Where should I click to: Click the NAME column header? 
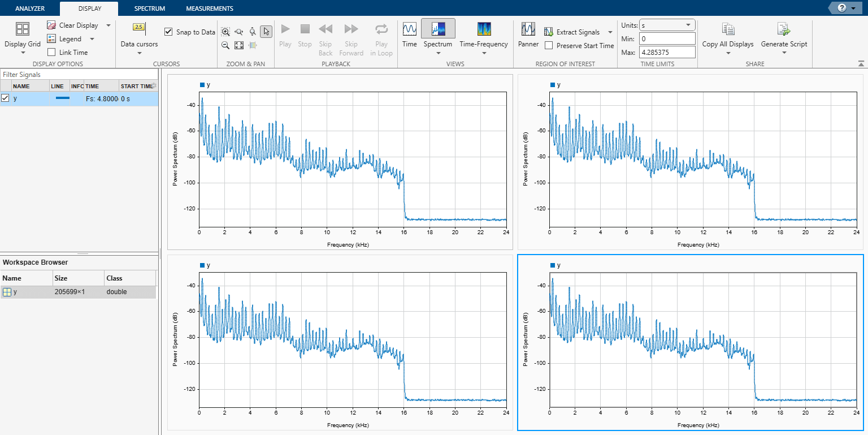pos(30,86)
